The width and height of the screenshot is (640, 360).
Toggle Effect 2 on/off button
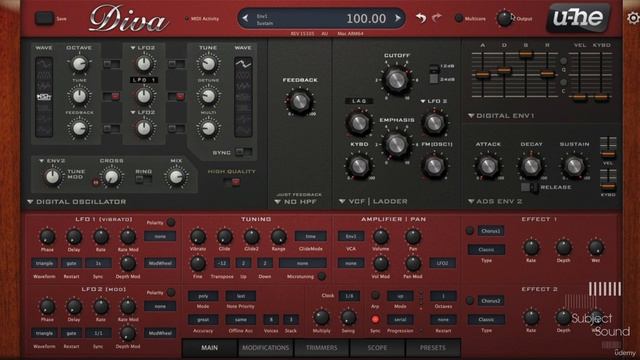pos(470,301)
